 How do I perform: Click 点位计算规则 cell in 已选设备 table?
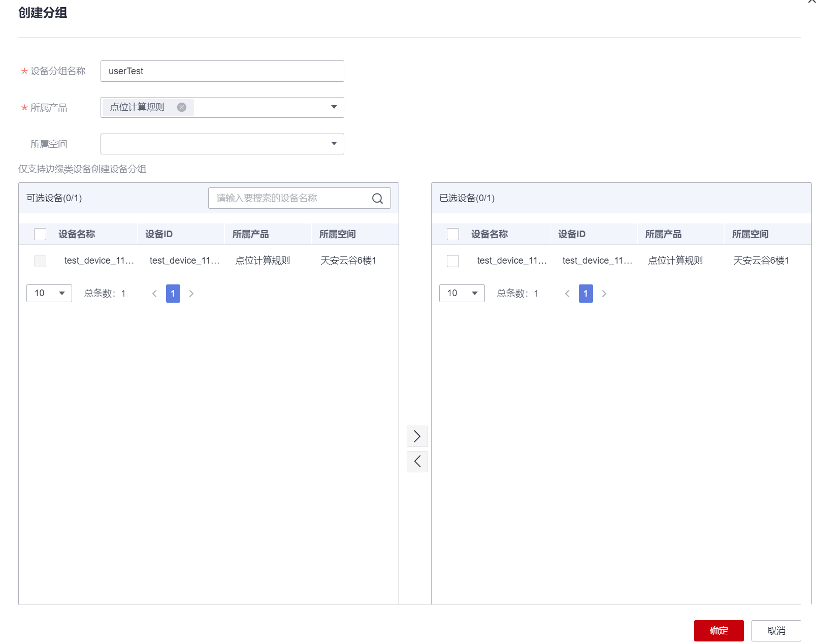pyautogui.click(x=675, y=261)
